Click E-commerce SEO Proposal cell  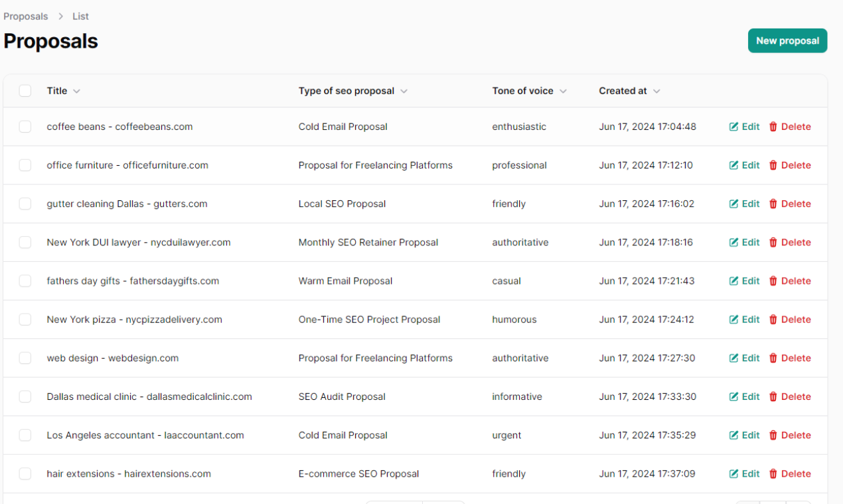(x=358, y=473)
